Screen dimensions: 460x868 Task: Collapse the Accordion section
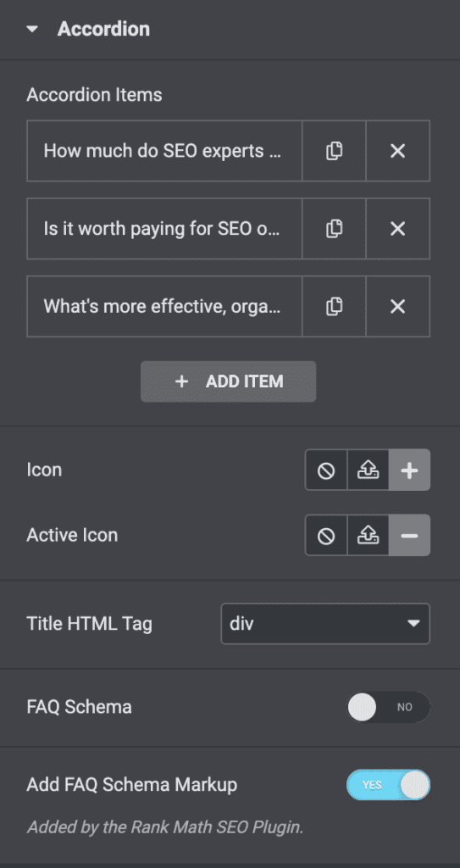click(33, 29)
